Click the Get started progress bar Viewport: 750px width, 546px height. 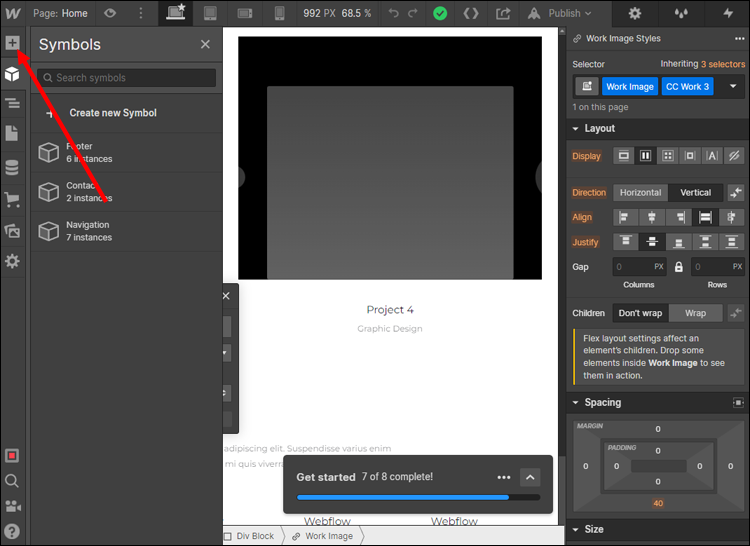point(418,497)
